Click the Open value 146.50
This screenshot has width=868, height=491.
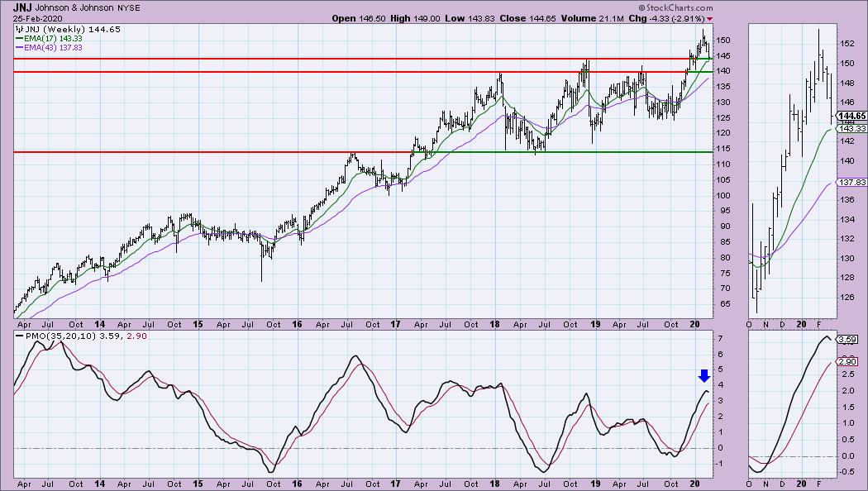(372, 18)
